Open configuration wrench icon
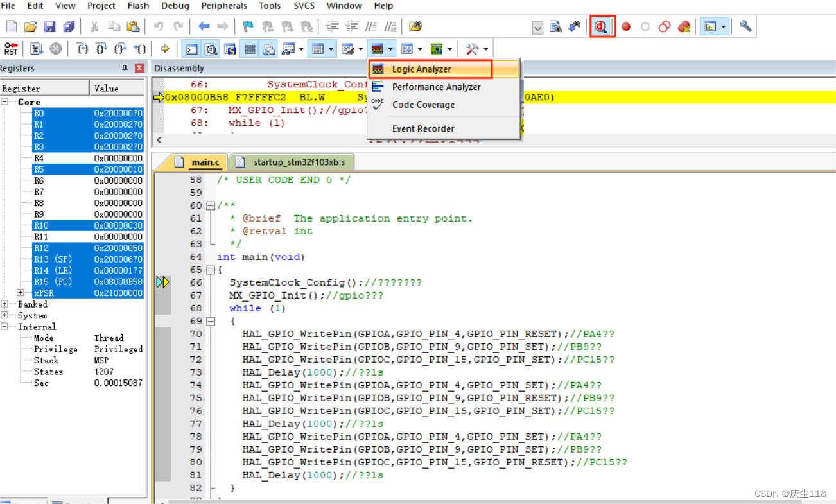 (x=745, y=26)
